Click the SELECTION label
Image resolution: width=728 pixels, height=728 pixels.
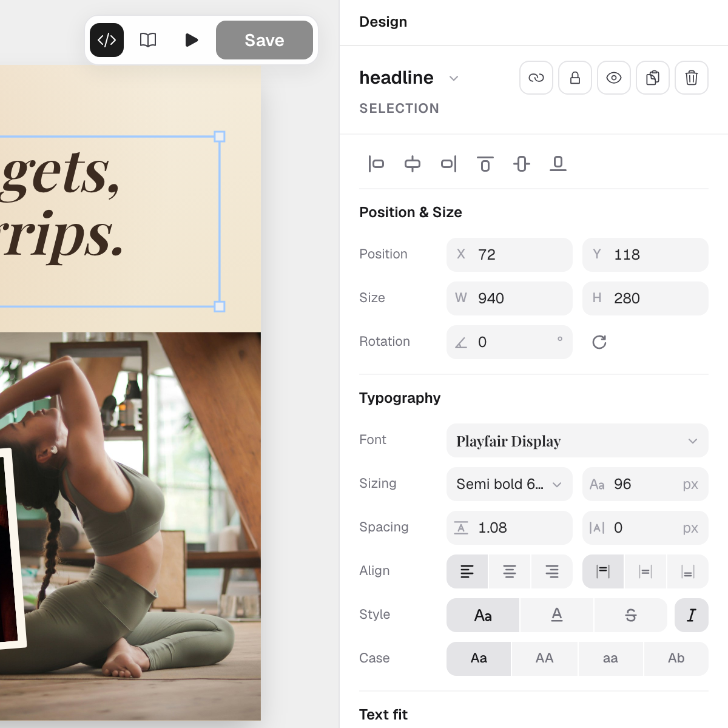pos(399,109)
